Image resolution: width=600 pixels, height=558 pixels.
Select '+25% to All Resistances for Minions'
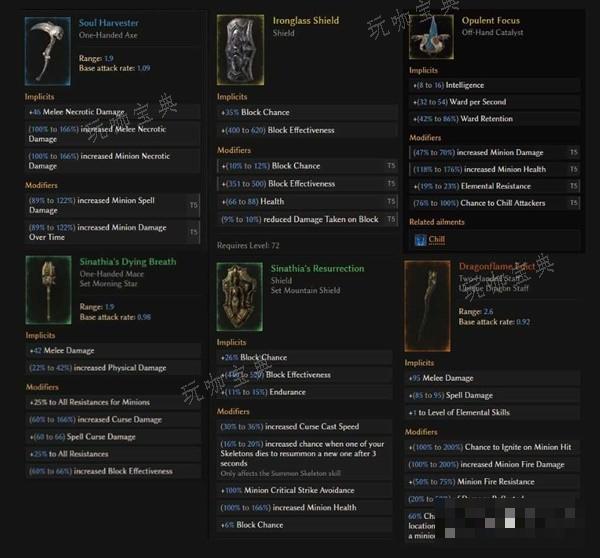tap(113, 402)
